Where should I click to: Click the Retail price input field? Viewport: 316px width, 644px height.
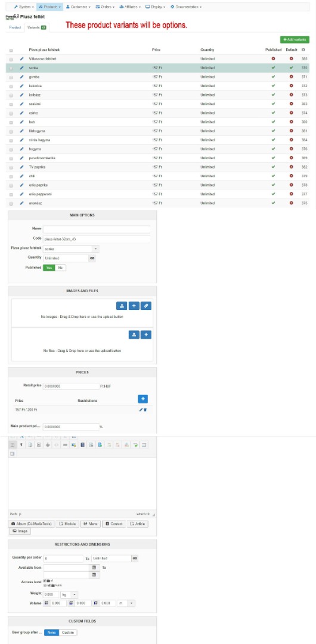tap(71, 386)
